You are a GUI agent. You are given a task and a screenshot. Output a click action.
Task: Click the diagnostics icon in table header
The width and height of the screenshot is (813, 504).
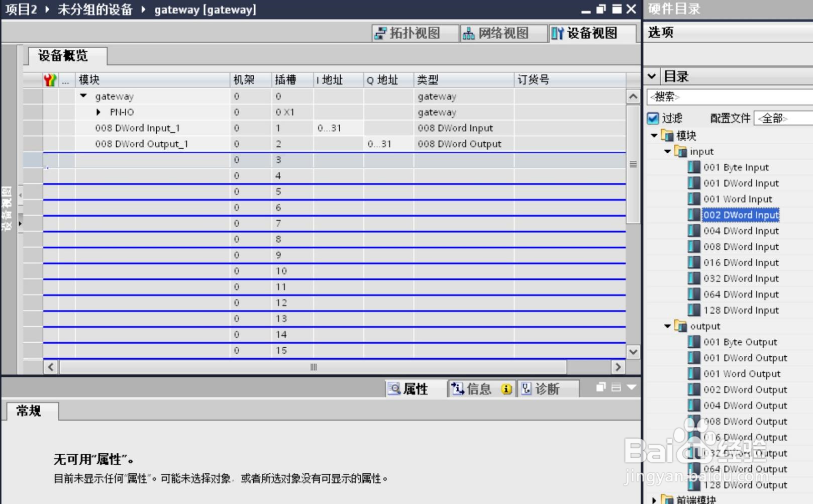pyautogui.click(x=50, y=80)
